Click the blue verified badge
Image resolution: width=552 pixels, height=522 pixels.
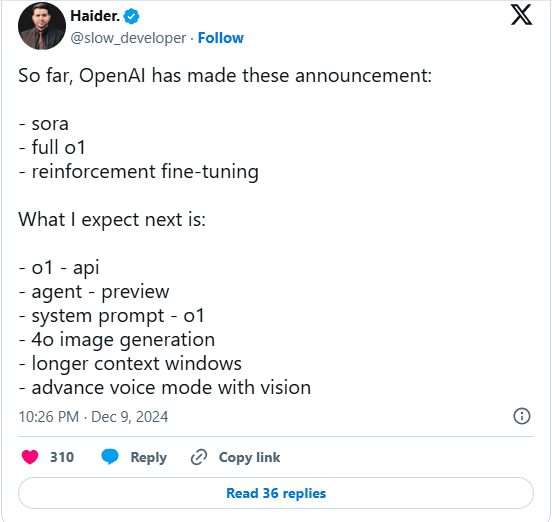[132, 17]
